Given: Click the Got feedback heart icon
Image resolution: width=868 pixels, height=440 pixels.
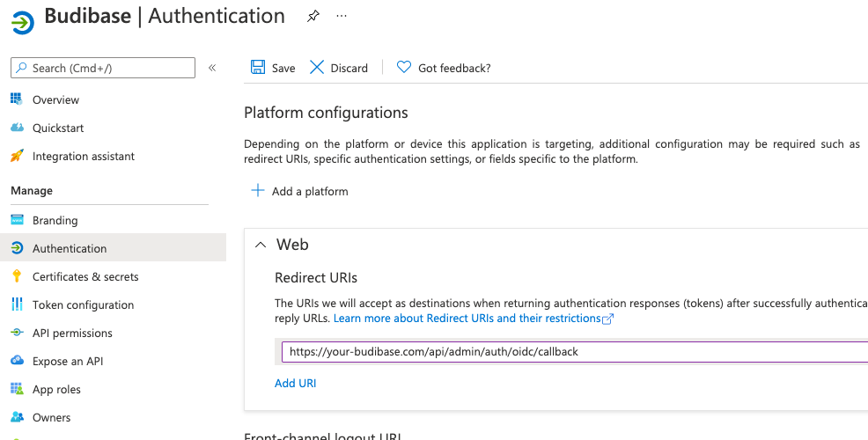Looking at the screenshot, I should click(x=404, y=68).
